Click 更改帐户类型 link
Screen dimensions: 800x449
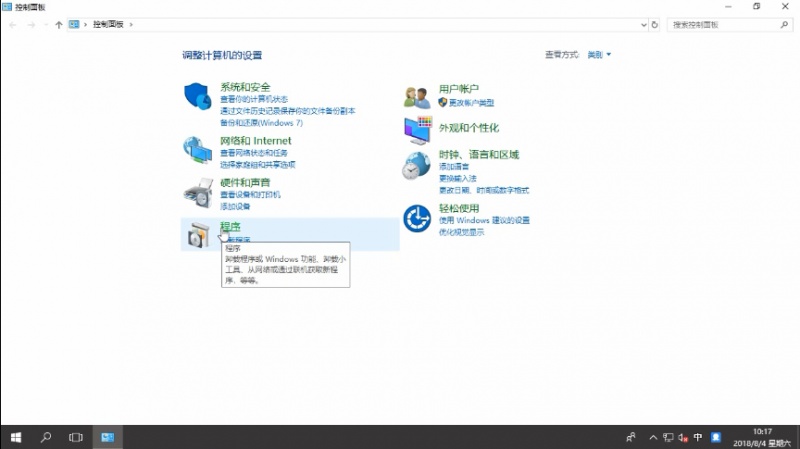[471, 103]
